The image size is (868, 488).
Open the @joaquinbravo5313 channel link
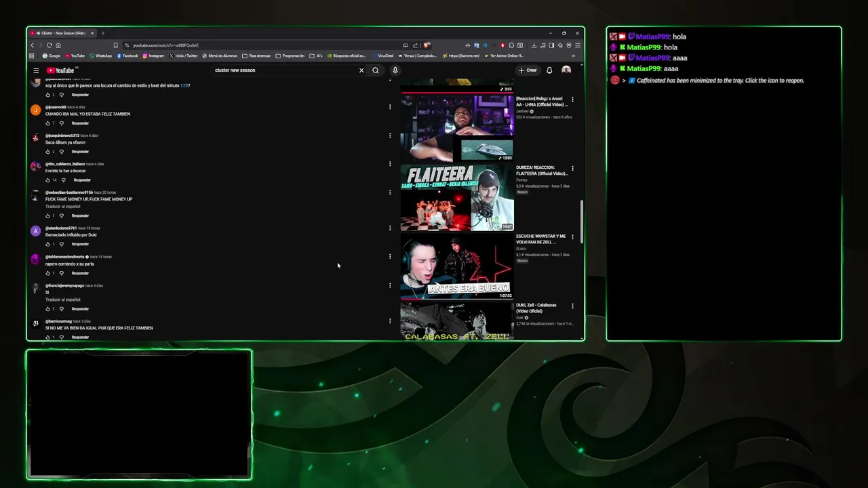pyautogui.click(x=62, y=136)
